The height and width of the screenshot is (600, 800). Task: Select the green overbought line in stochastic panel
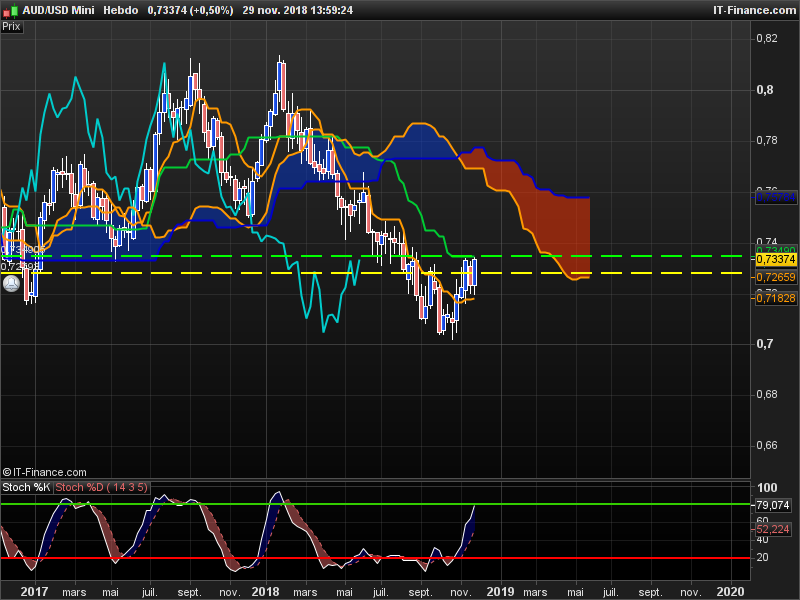[376, 504]
